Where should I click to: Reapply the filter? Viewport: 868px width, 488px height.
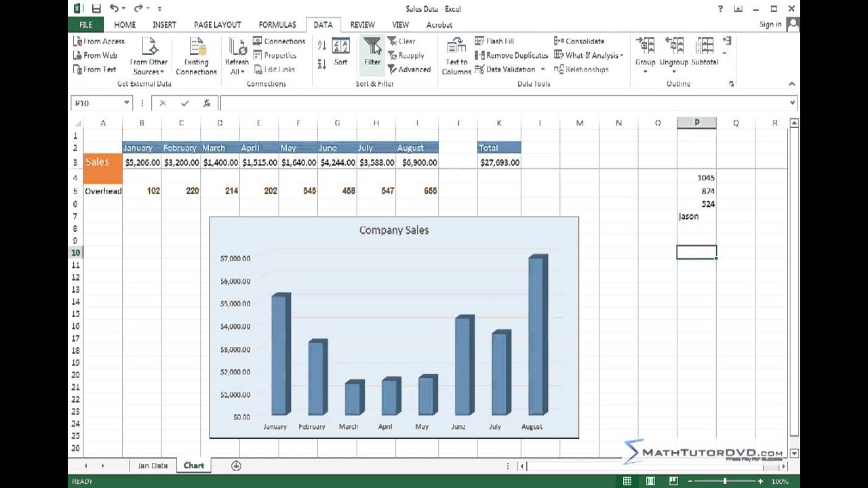406,56
